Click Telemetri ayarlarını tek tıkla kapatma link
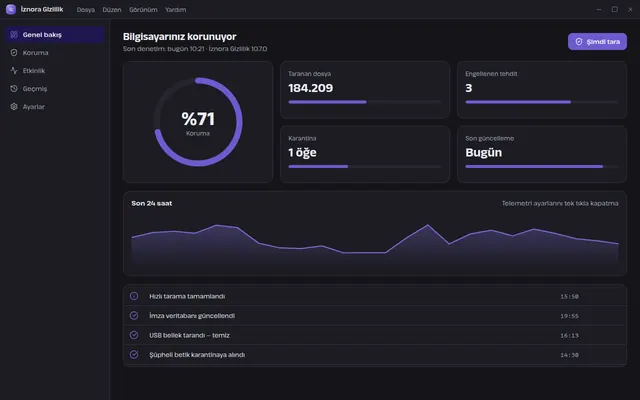This screenshot has height=400, width=640. 560,203
